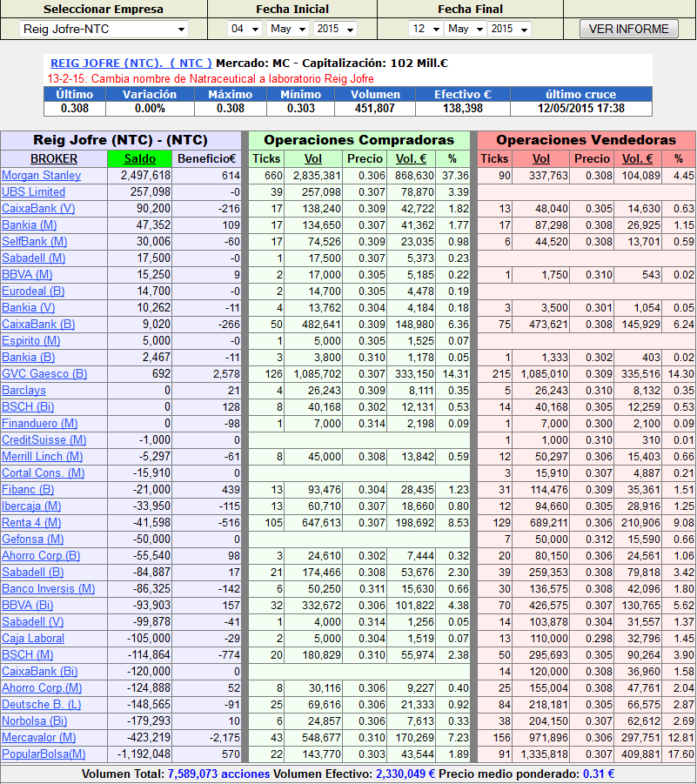Open the start date year dropdown
Screen dimensions: 697x784
pos(336,29)
